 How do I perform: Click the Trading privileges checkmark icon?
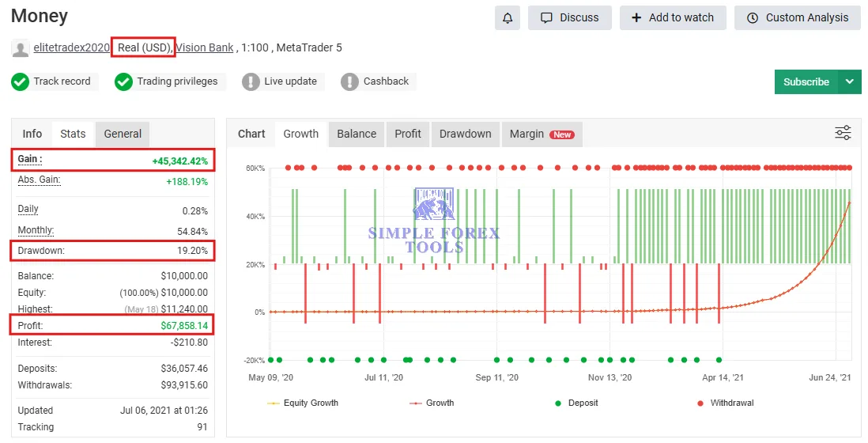point(123,81)
